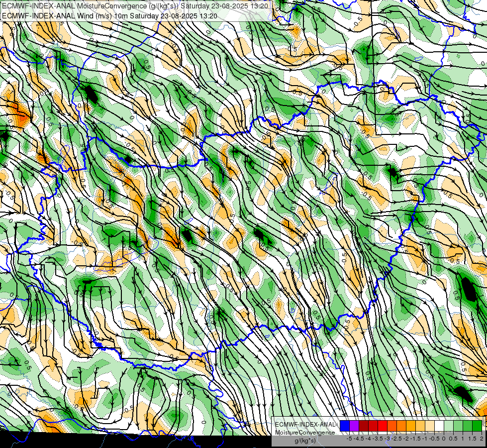Viewport: 487px width, 448px height.
Task: Select the blue legend swatch for -5
Action: pos(345,426)
